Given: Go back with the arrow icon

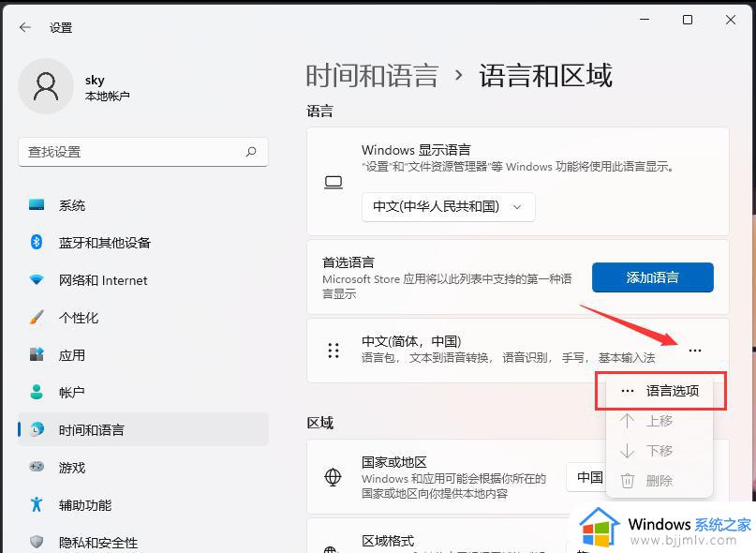Looking at the screenshot, I should pyautogui.click(x=25, y=27).
